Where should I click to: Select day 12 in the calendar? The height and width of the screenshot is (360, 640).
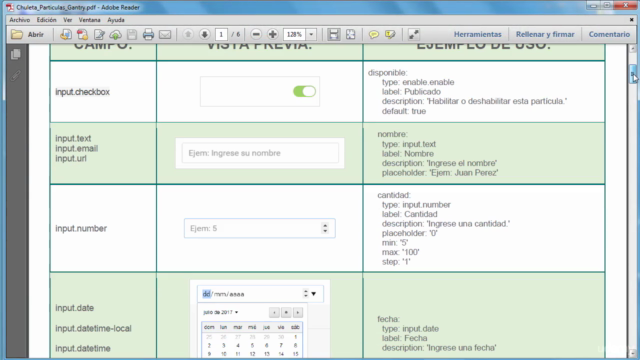point(252,354)
